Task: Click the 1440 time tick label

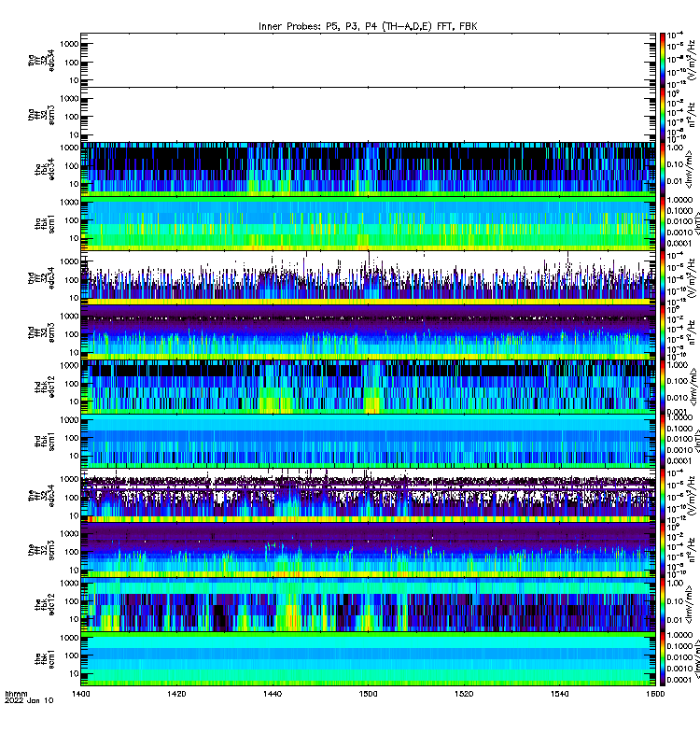Action: pyautogui.click(x=273, y=694)
